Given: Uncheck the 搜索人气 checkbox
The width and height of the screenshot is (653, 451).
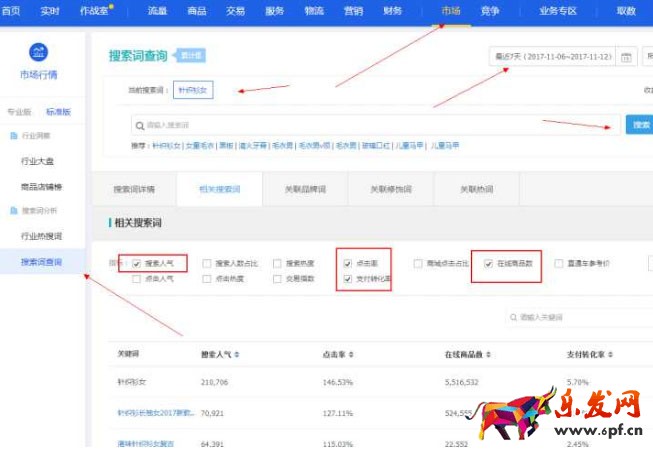Looking at the screenshot, I should coord(136,264).
